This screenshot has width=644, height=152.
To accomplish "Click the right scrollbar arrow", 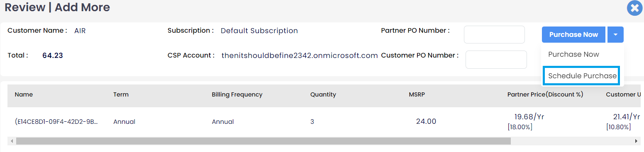I will pyautogui.click(x=636, y=141).
